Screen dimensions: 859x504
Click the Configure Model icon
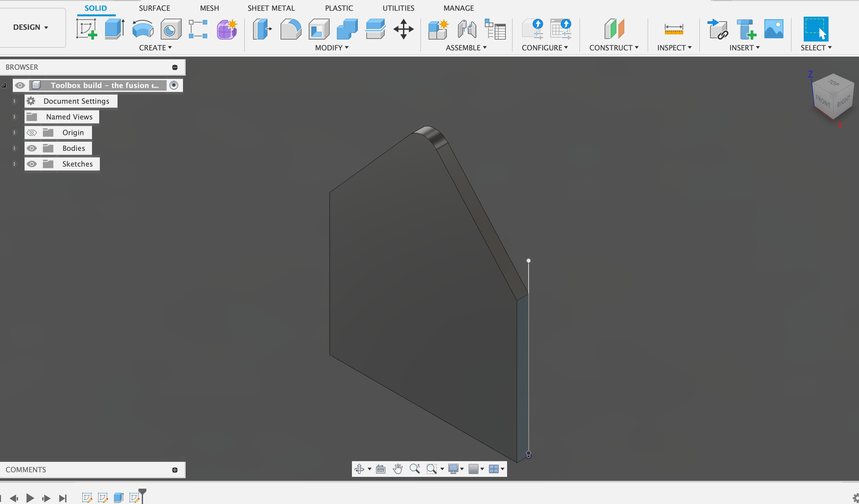[x=533, y=29]
